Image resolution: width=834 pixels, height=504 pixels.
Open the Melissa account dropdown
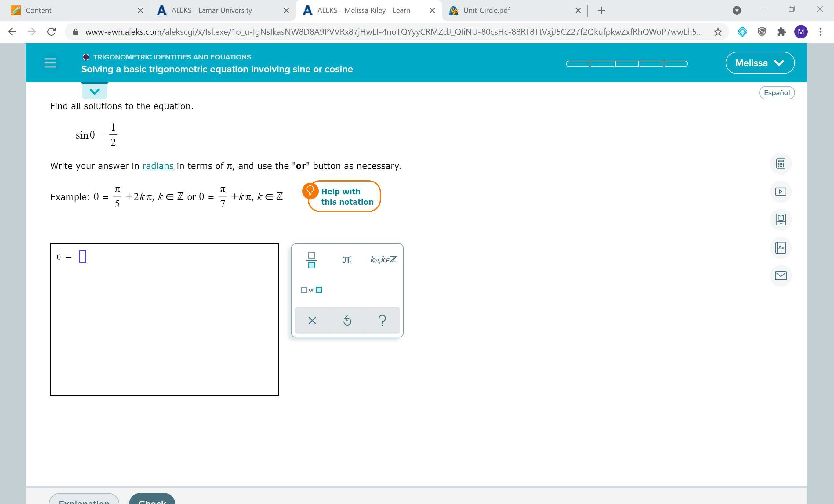click(760, 63)
